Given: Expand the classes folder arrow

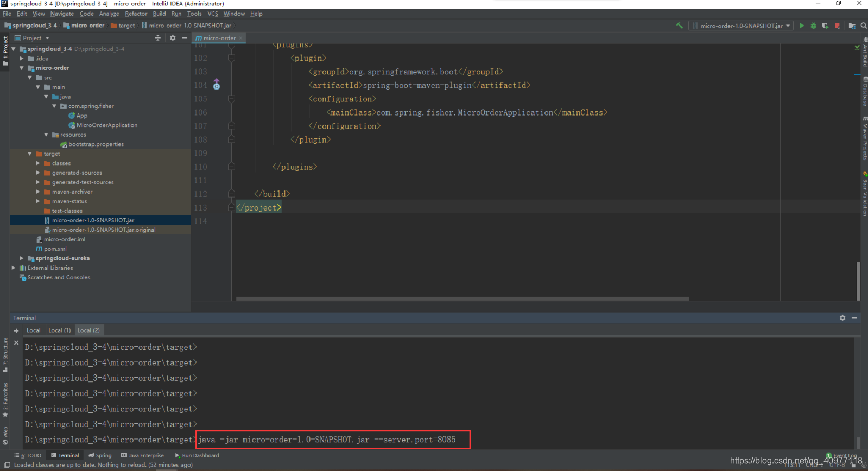Looking at the screenshot, I should click(x=38, y=163).
